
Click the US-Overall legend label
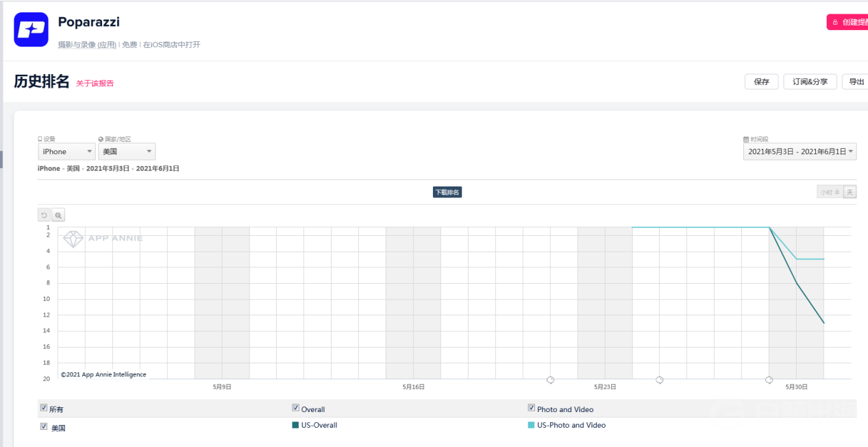point(319,425)
